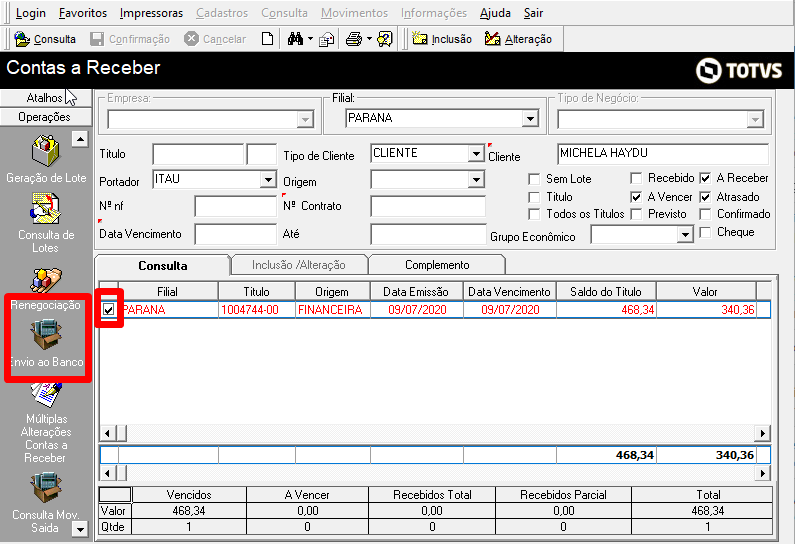Uncheck the A Receber checkbox
The height and width of the screenshot is (544, 795).
click(705, 178)
